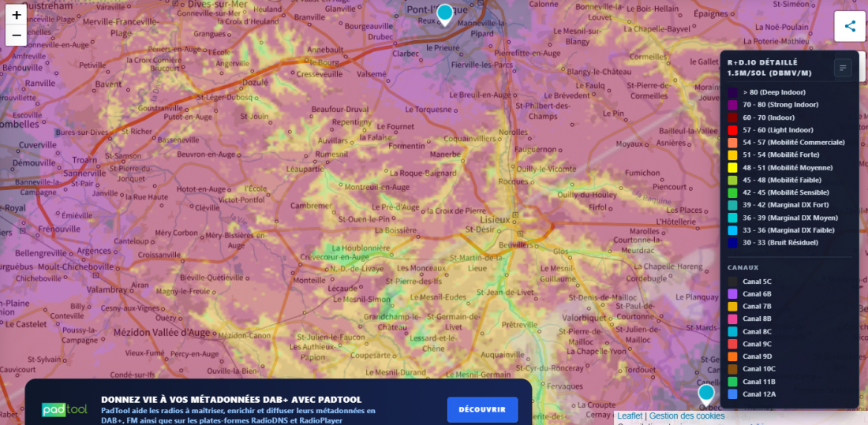This screenshot has width=868, height=425.
Task: Click the Moyaux town label
Action: (630, 144)
